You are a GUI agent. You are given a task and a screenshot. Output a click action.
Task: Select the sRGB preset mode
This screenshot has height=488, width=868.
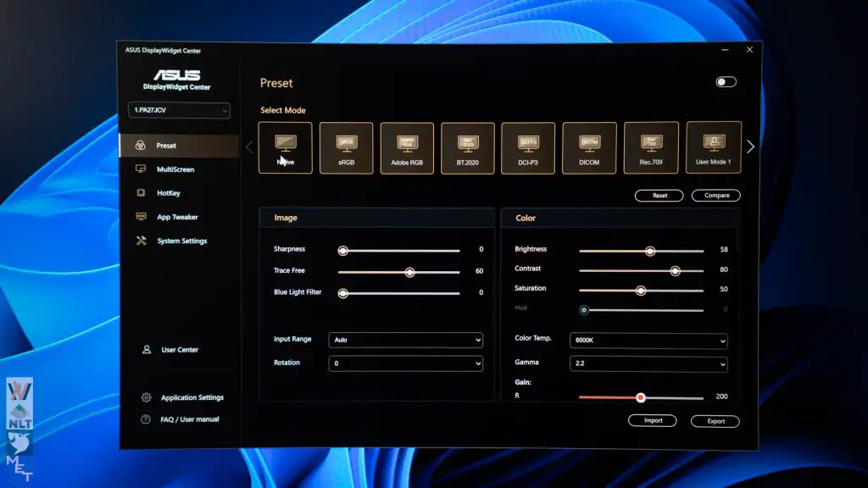click(x=346, y=147)
